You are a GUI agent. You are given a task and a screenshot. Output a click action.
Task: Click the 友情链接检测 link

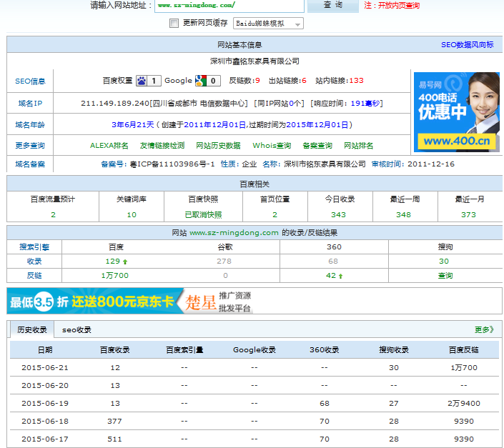click(162, 145)
